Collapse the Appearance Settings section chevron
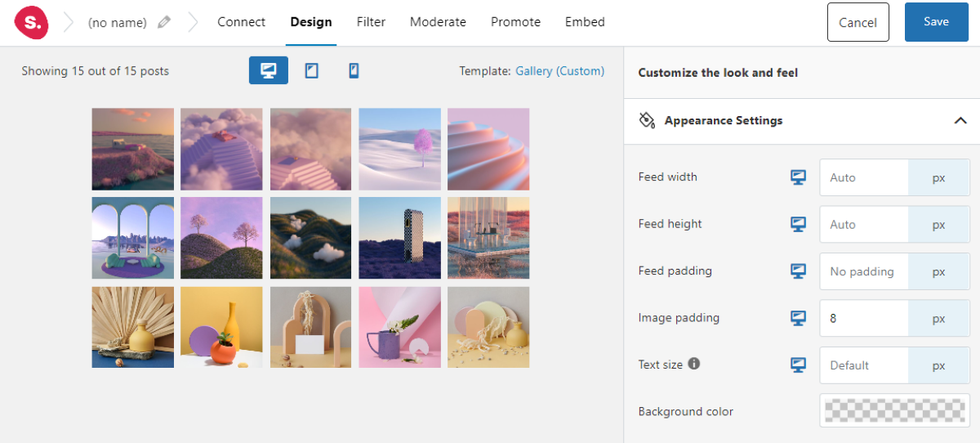 coord(960,120)
